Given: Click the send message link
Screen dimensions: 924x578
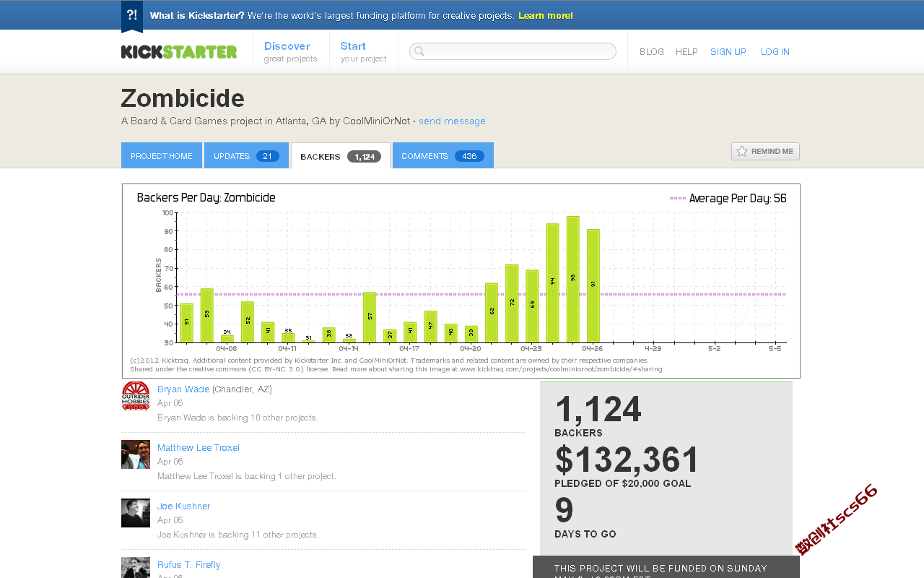Looking at the screenshot, I should [452, 121].
